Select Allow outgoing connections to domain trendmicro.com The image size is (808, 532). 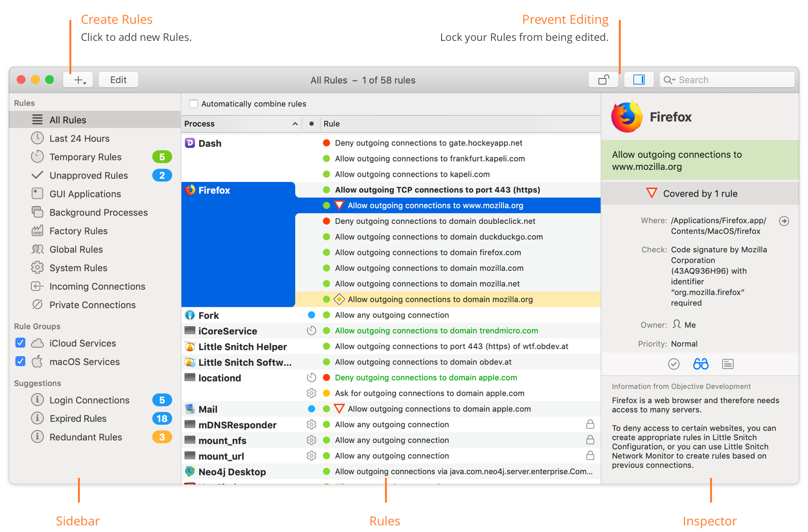pyautogui.click(x=436, y=331)
